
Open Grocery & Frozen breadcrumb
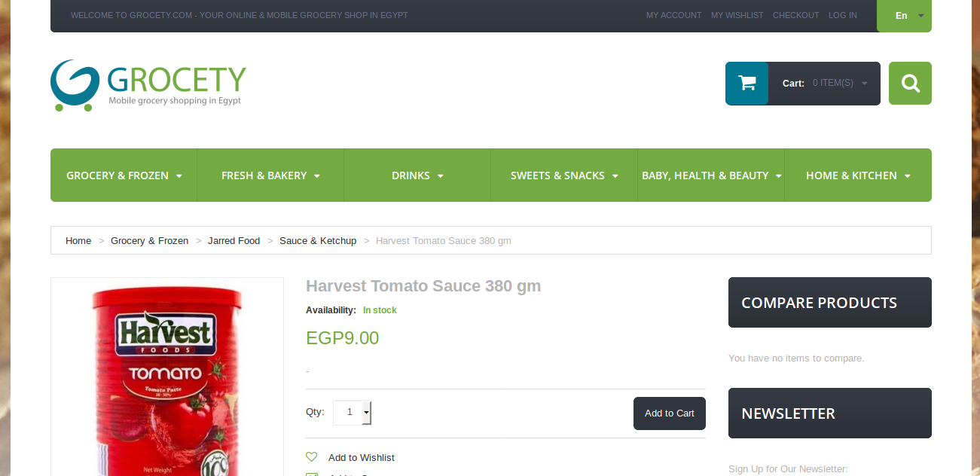pyautogui.click(x=149, y=241)
